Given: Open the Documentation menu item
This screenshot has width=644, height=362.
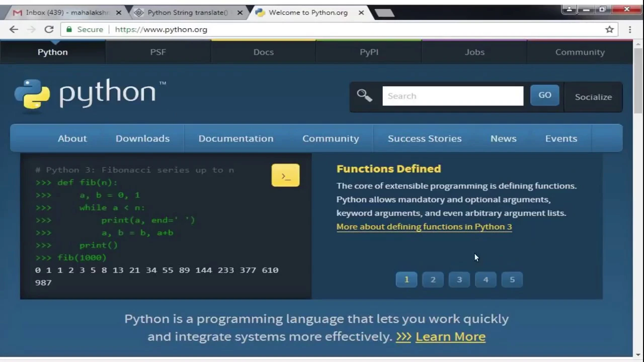Looking at the screenshot, I should 236,138.
